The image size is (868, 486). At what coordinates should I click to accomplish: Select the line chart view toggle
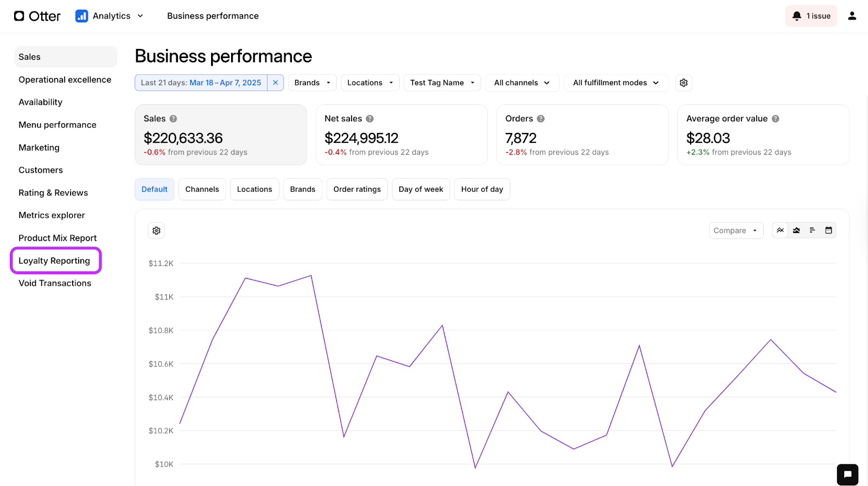[x=780, y=230]
